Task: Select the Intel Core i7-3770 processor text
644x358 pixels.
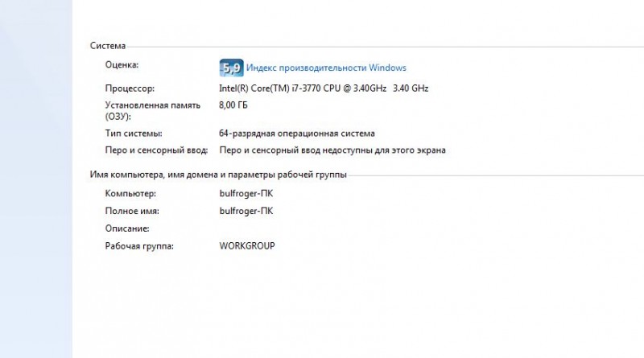Action: click(x=324, y=88)
